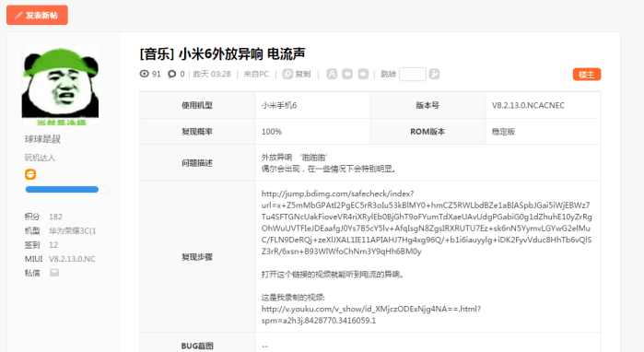
Task: Open the panda avatar picture
Action: point(60,87)
